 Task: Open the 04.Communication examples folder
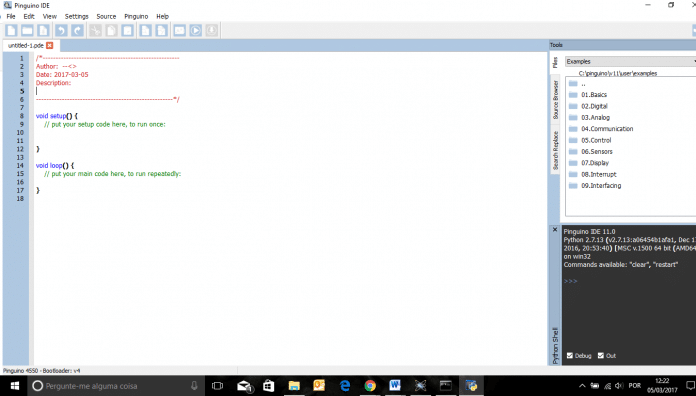tap(607, 129)
